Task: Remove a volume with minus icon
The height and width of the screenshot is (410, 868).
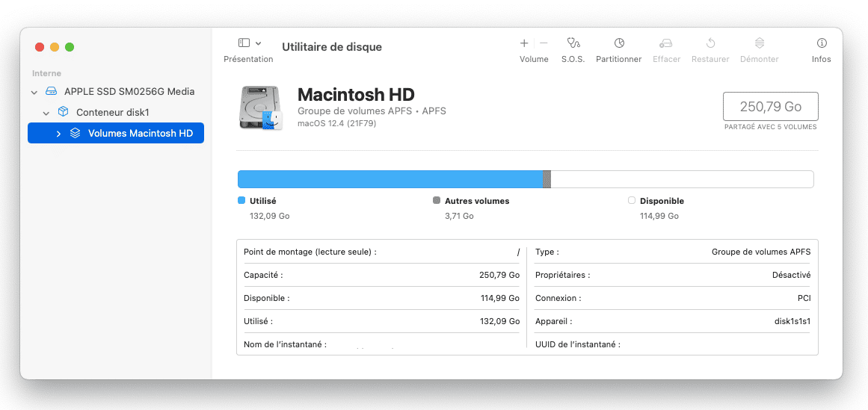Action: (544, 43)
